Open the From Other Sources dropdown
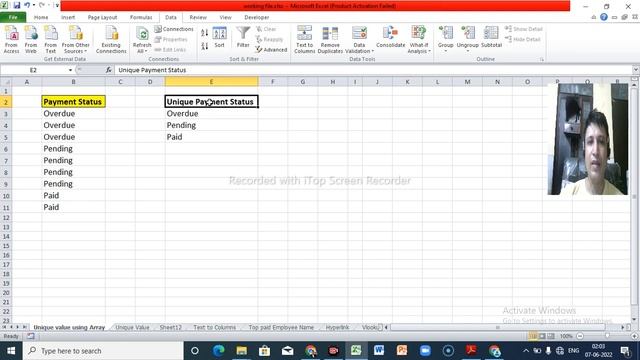Screen dimensions: 640x360 click(x=76, y=40)
